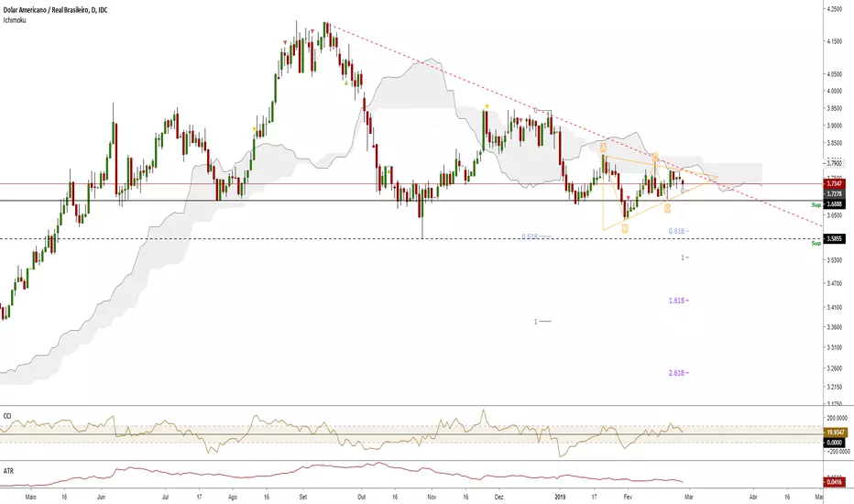Click the blue 0.618 Fibonacci label near Fev
The image size is (854, 504).
coord(676,232)
